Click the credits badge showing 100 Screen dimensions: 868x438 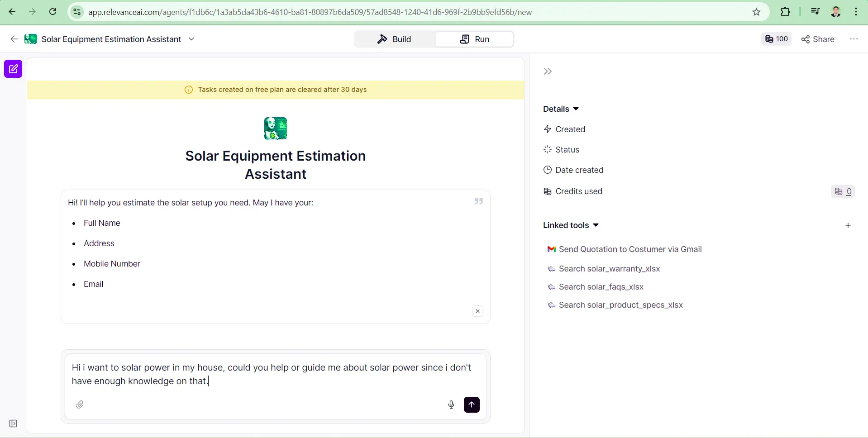(776, 39)
